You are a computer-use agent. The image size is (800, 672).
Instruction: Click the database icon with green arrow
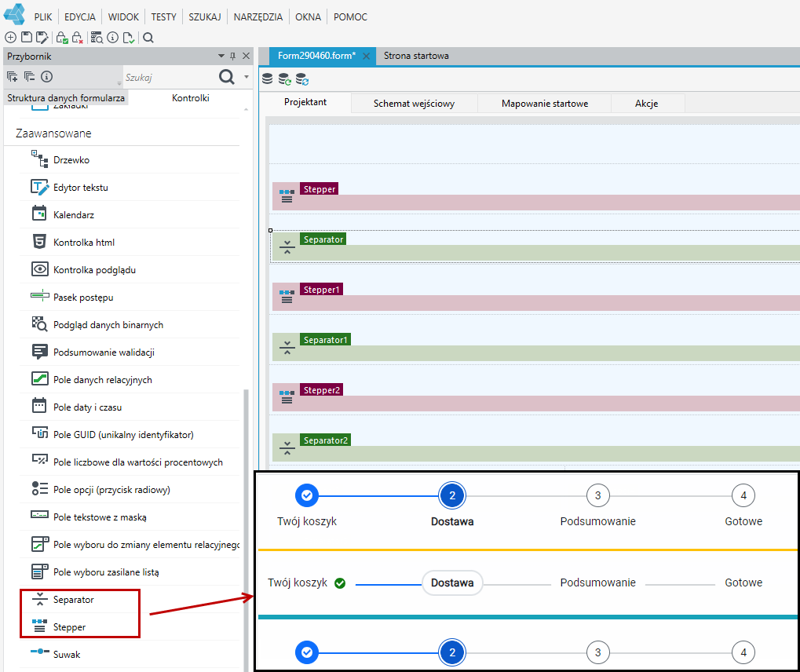pos(285,79)
